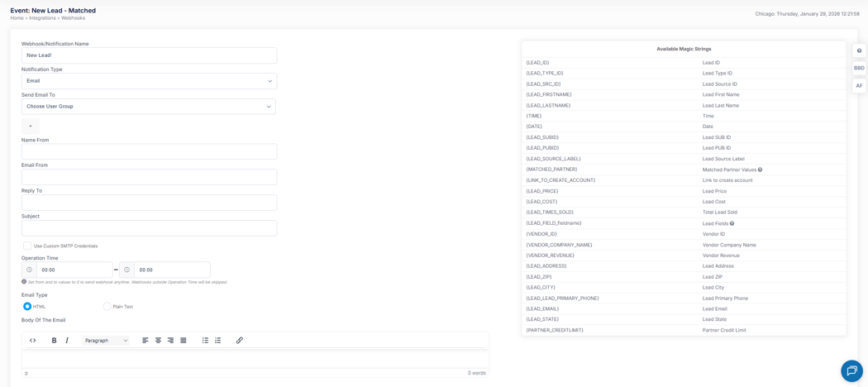Select HTML email type
The width and height of the screenshot is (868, 387).
(x=27, y=306)
